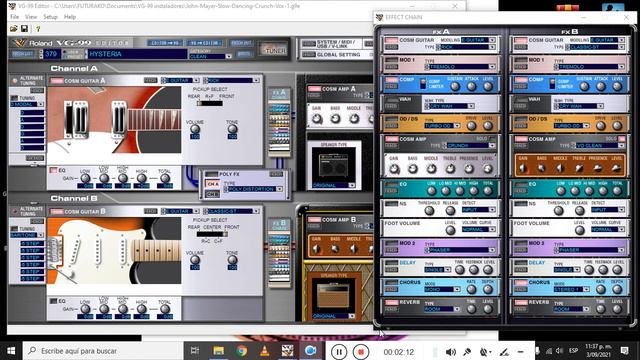
Task: Click the question mark help icon
Action: click(38, 29)
